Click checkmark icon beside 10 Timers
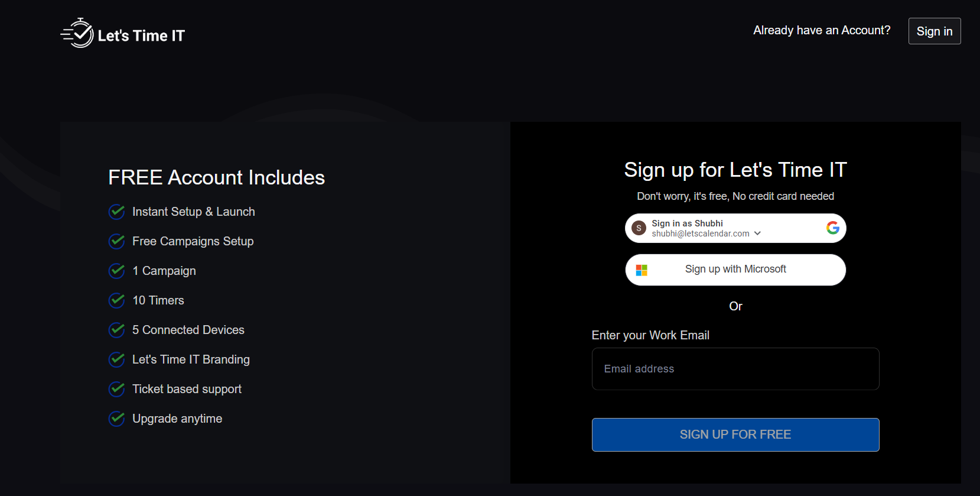The width and height of the screenshot is (980, 496). (117, 300)
